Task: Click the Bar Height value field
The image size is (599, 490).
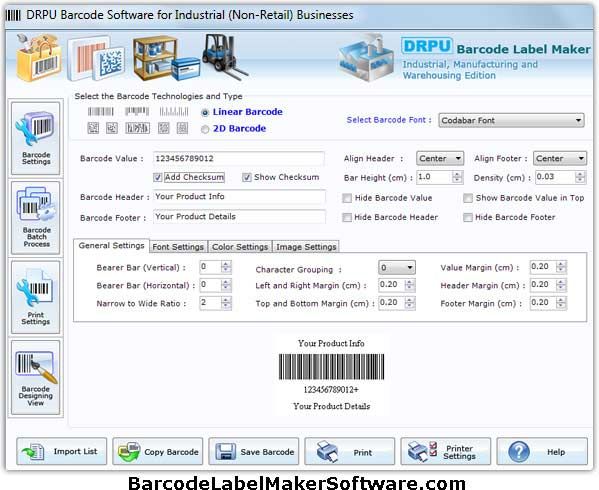Action: tap(435, 177)
